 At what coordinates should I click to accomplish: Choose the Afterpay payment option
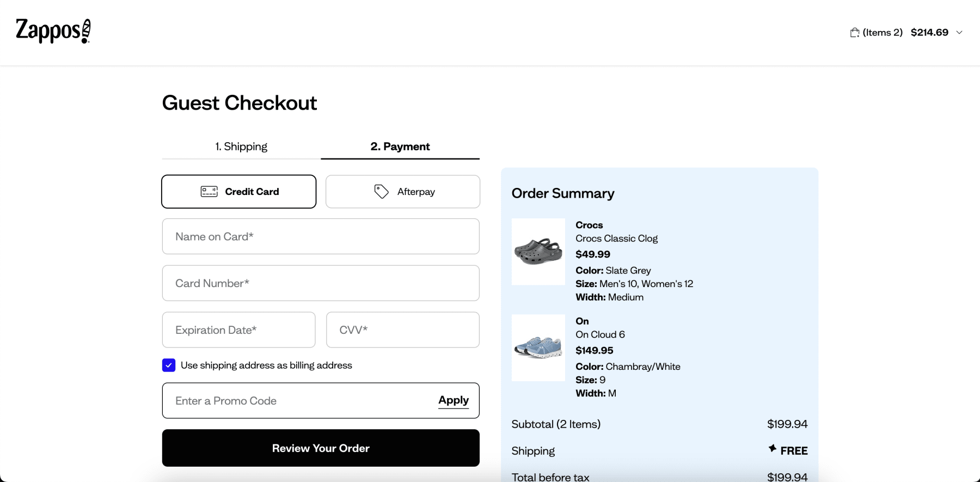(403, 192)
